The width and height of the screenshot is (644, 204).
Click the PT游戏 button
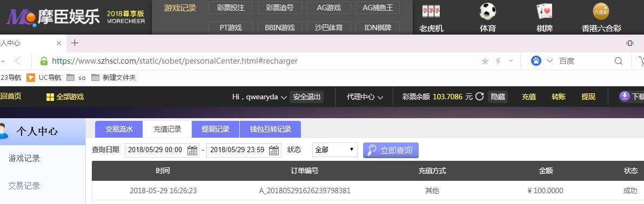pyautogui.click(x=230, y=28)
